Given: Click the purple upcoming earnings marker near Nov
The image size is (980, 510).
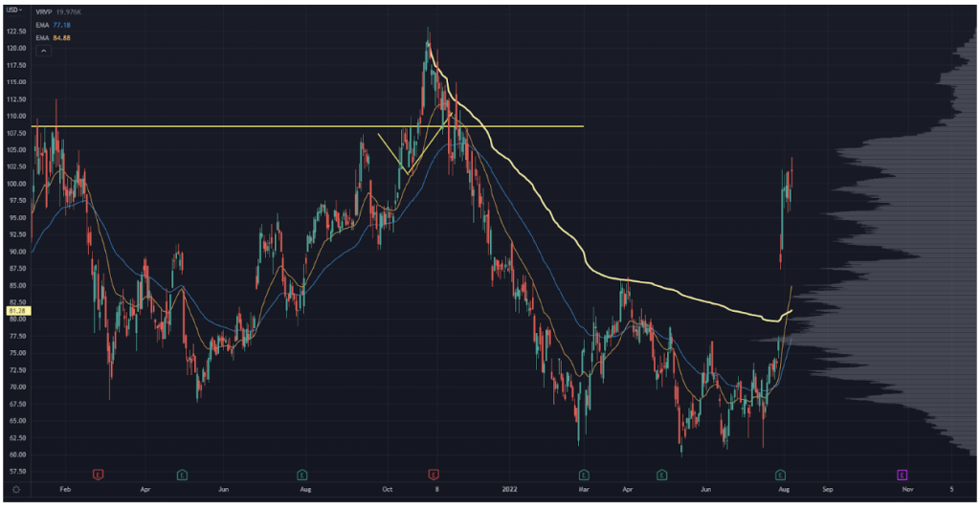Looking at the screenshot, I should pos(902,475).
